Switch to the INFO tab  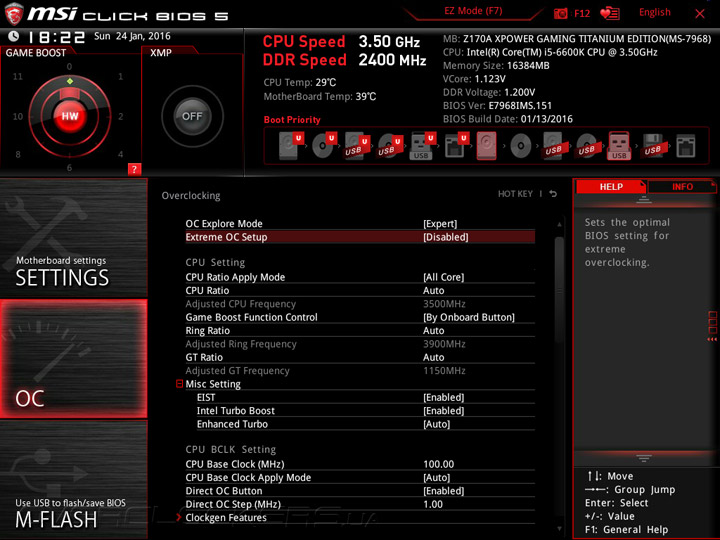click(682, 186)
